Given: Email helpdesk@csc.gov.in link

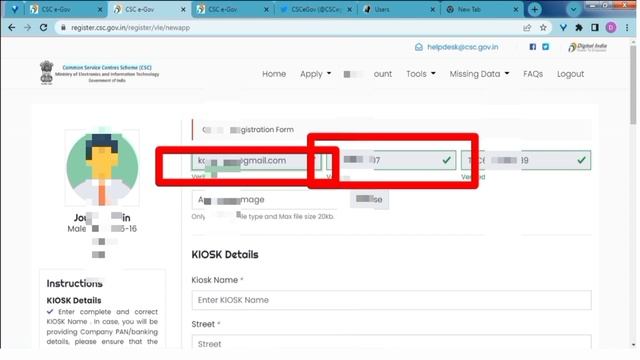Looking at the screenshot, I should coord(462,47).
